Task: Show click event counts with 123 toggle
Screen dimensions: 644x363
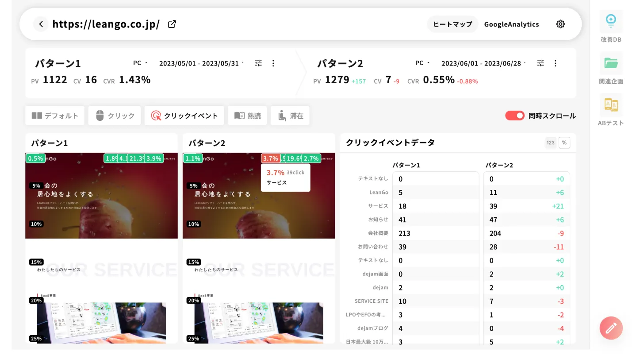Action: click(552, 143)
